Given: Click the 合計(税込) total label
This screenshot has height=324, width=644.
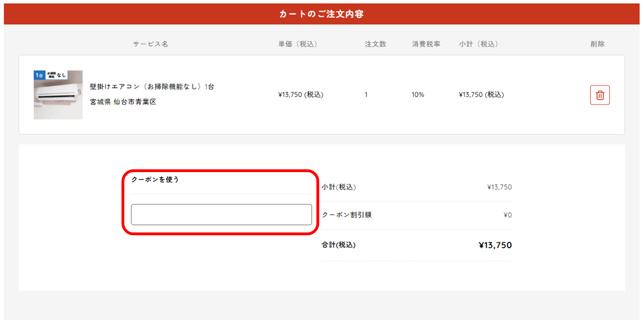Looking at the screenshot, I should point(339,245).
